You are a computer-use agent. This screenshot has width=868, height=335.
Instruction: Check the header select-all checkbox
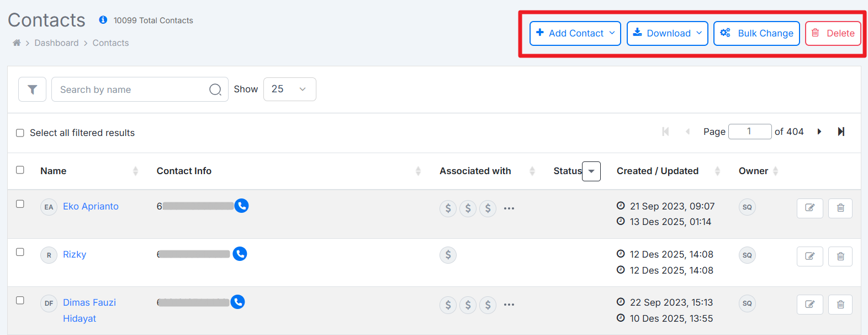20,170
